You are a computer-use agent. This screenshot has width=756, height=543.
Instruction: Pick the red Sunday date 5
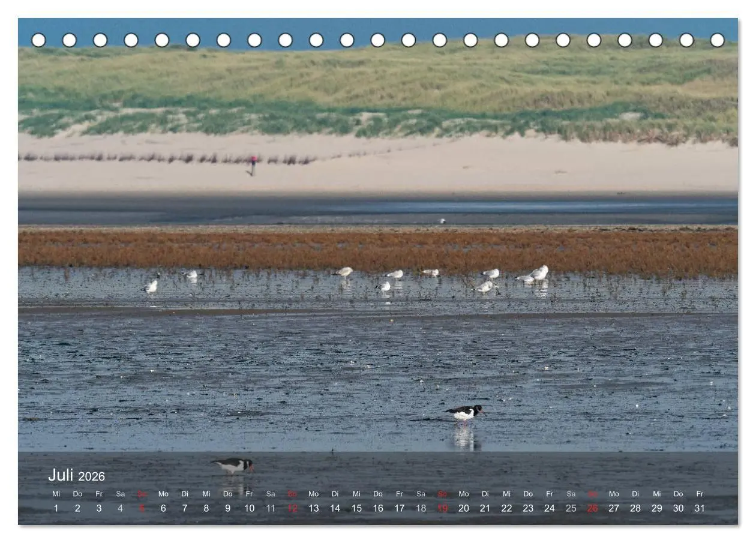[x=142, y=508]
